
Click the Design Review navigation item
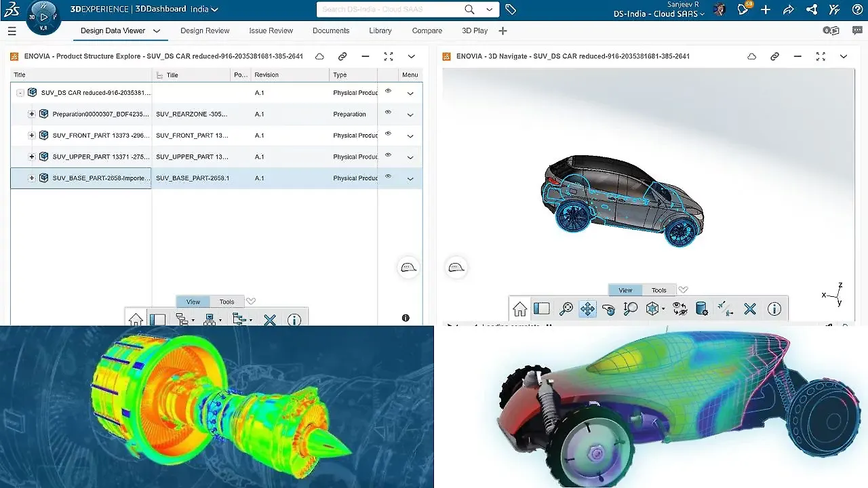point(205,30)
